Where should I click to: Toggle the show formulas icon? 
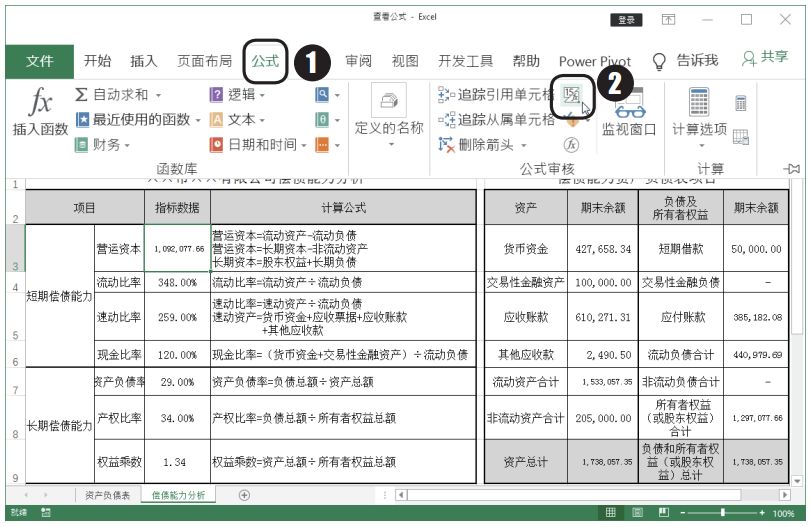tap(571, 95)
